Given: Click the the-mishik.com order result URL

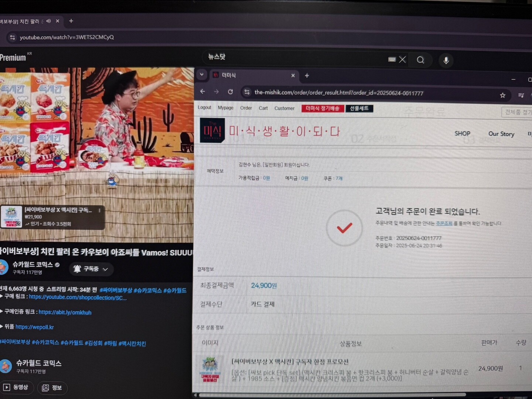Looking at the screenshot, I should (x=339, y=93).
